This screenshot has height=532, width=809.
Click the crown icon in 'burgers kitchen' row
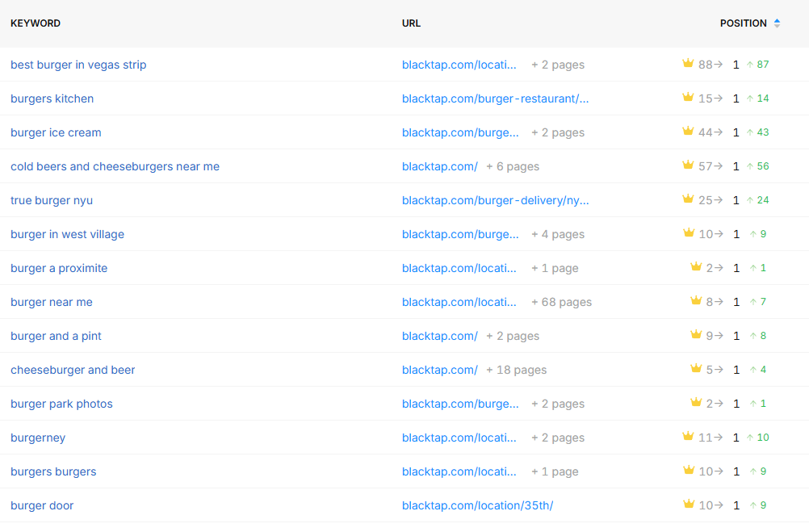(688, 97)
